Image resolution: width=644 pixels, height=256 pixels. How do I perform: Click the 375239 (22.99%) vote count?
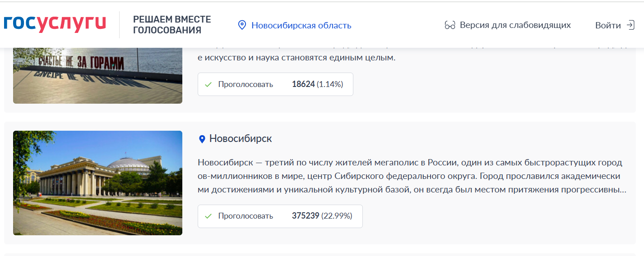click(x=322, y=216)
